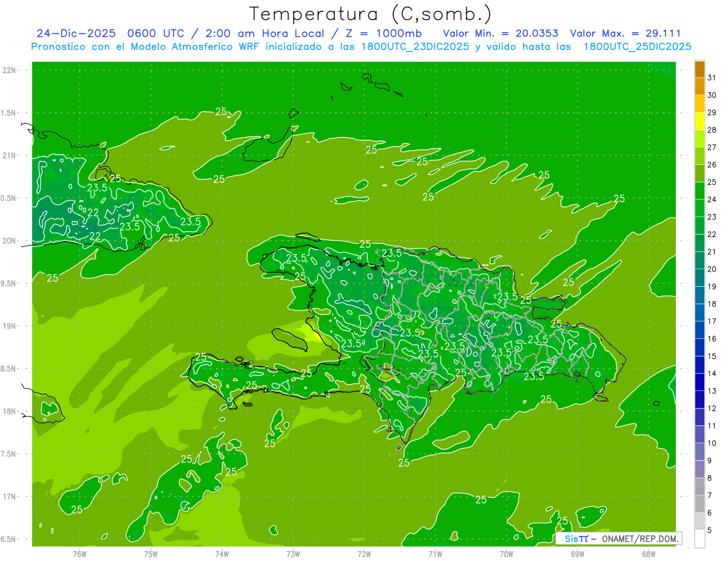Click the '20N' latitude axis label
Screen dimensions: 728x562
(x=9, y=241)
